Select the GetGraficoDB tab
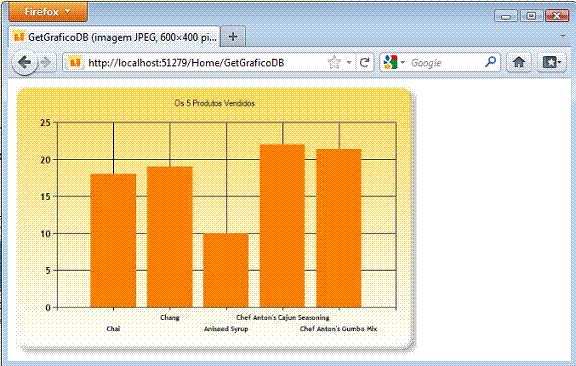The image size is (576, 366). point(114,37)
